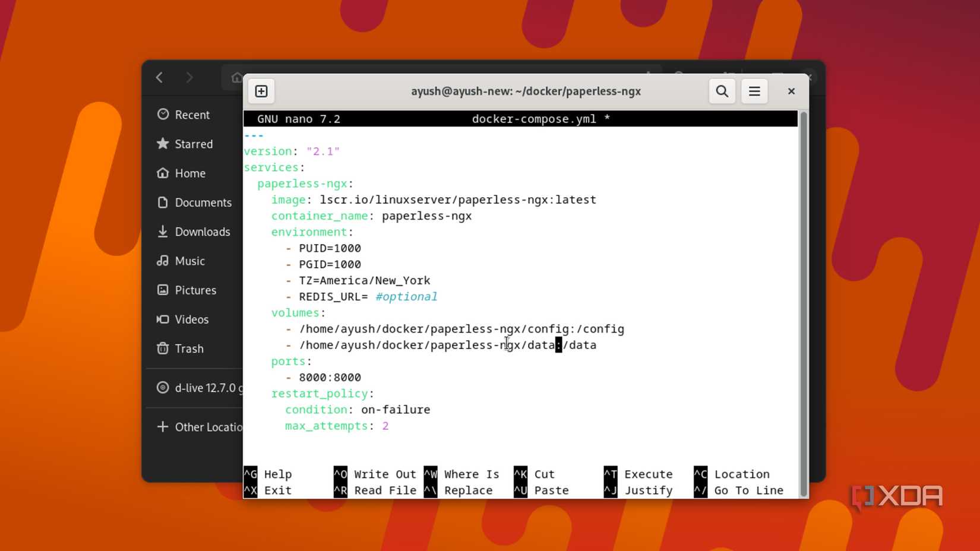This screenshot has height=551, width=980.
Task: Click the ^O Write Out shortcut
Action: point(375,474)
